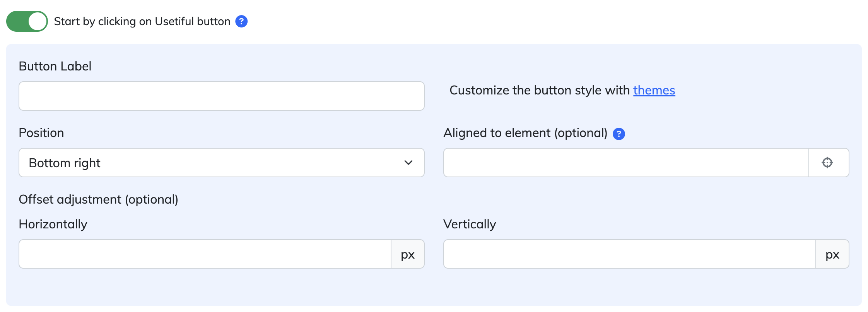Image resolution: width=868 pixels, height=312 pixels.
Task: Click help icon next to Aligned to element
Action: pos(619,134)
